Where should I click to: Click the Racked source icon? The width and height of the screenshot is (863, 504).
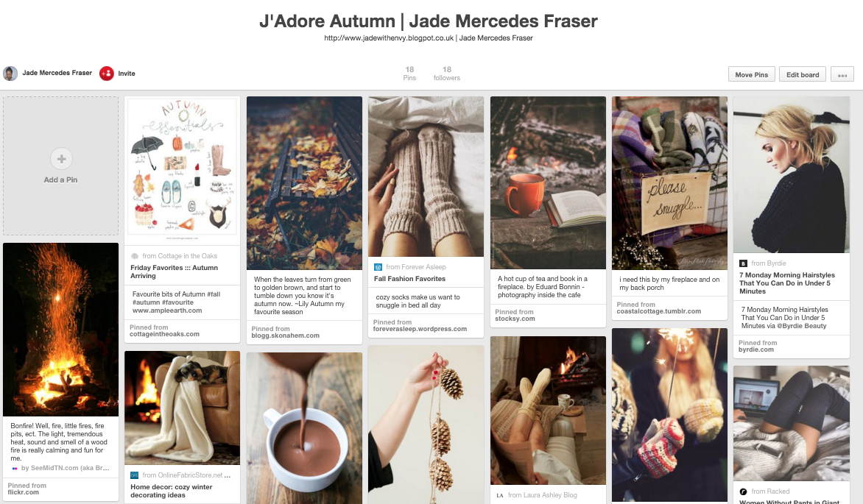coord(743,491)
